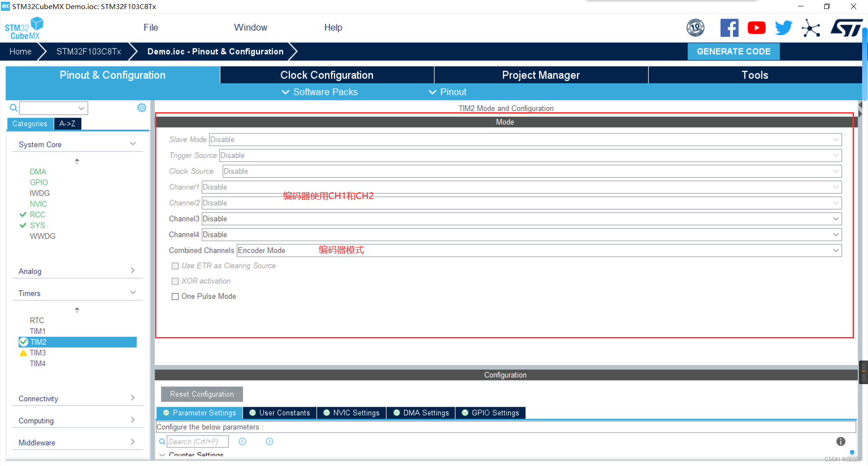This screenshot has width=868, height=466.
Task: Open the Channel3 dropdown
Action: coord(522,219)
